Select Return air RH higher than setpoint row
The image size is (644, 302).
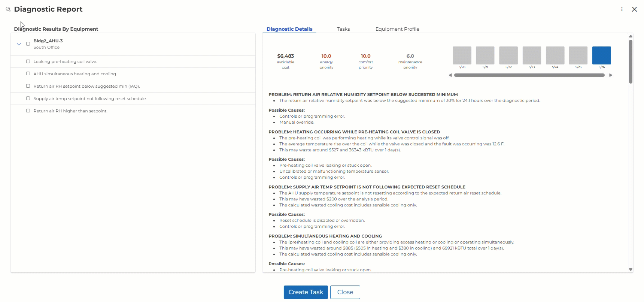[133, 111]
